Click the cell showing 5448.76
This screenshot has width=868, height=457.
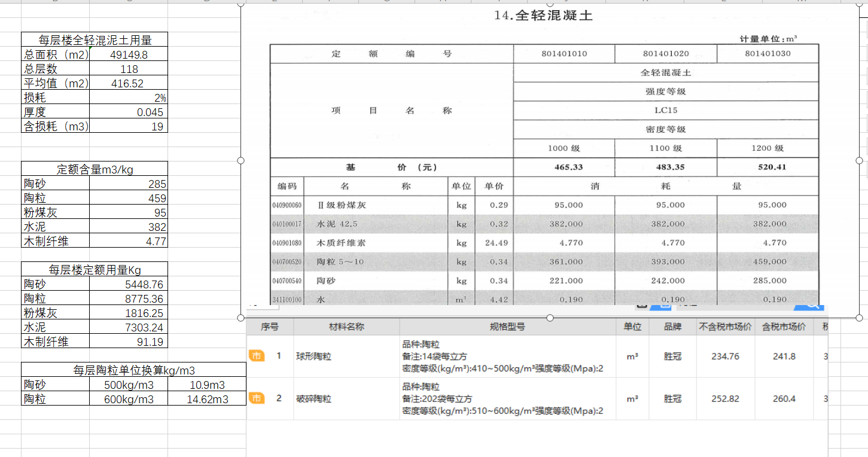pyautogui.click(x=129, y=284)
